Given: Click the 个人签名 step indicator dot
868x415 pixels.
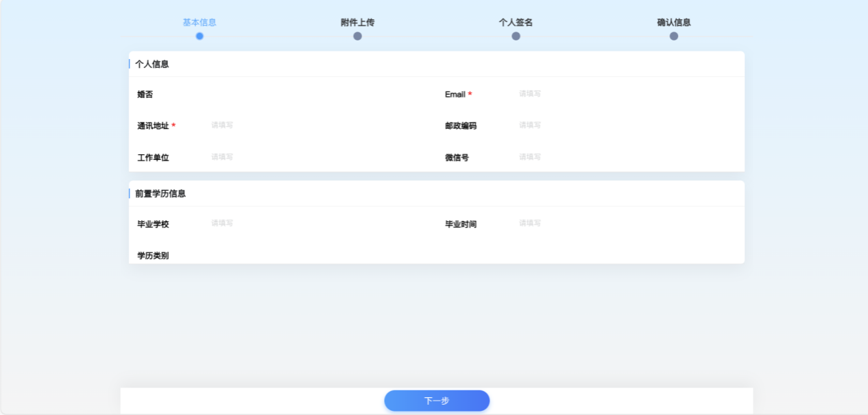Looking at the screenshot, I should [x=516, y=35].
